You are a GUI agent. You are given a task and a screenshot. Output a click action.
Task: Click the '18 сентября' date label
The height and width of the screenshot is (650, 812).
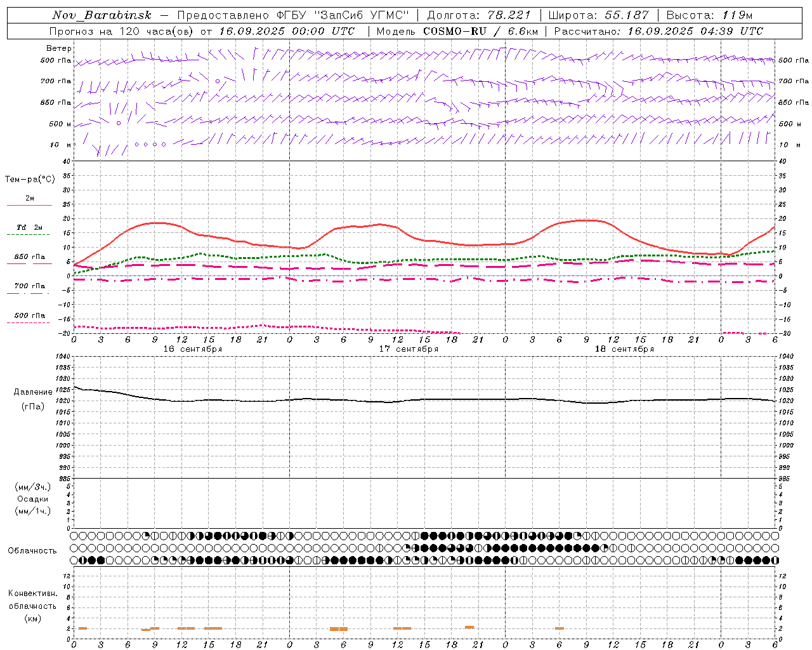(x=624, y=349)
